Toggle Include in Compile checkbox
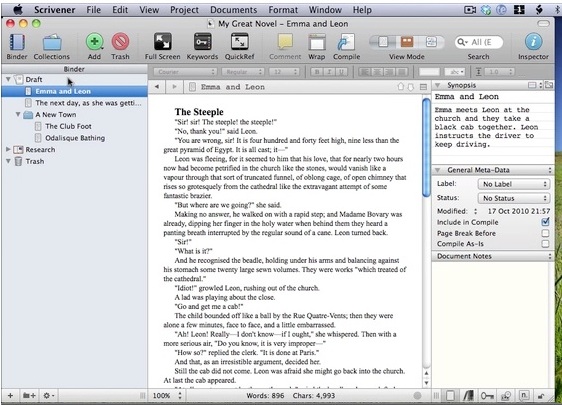562x405 pixels. click(545, 222)
